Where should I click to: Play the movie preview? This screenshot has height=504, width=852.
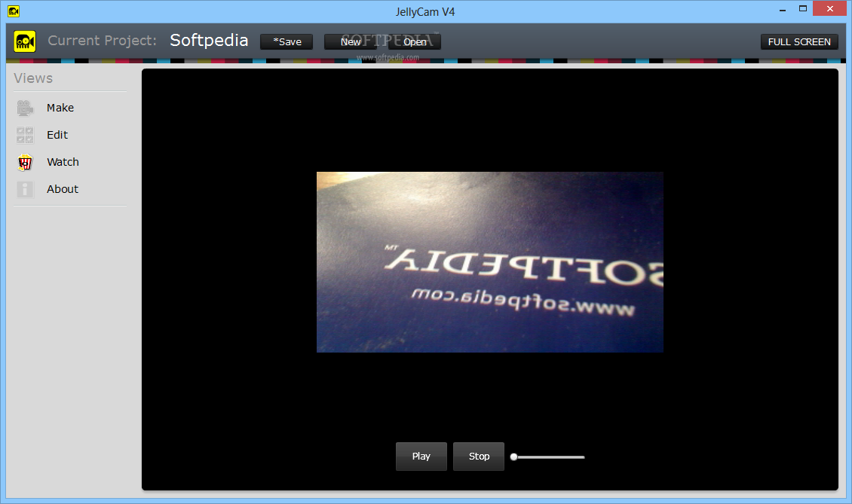pos(421,457)
